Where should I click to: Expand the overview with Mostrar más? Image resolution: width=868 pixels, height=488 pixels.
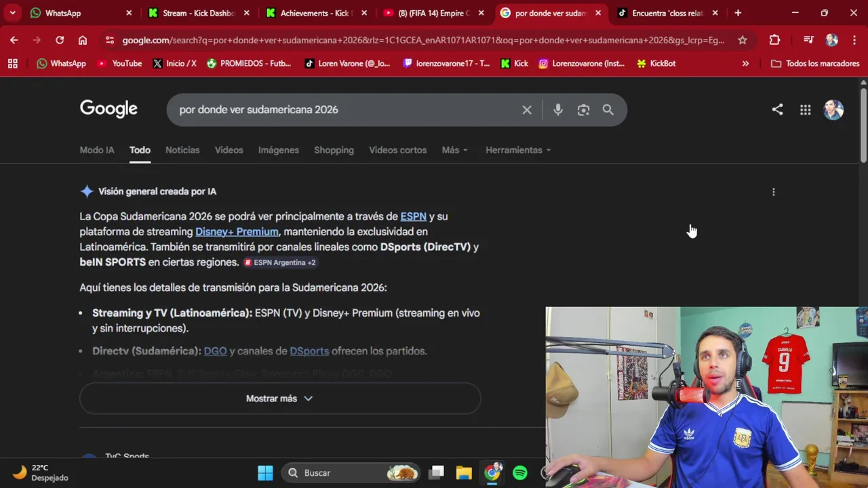pyautogui.click(x=280, y=399)
